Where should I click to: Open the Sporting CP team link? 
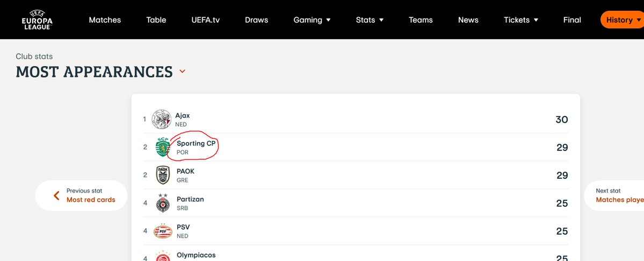coord(196,143)
